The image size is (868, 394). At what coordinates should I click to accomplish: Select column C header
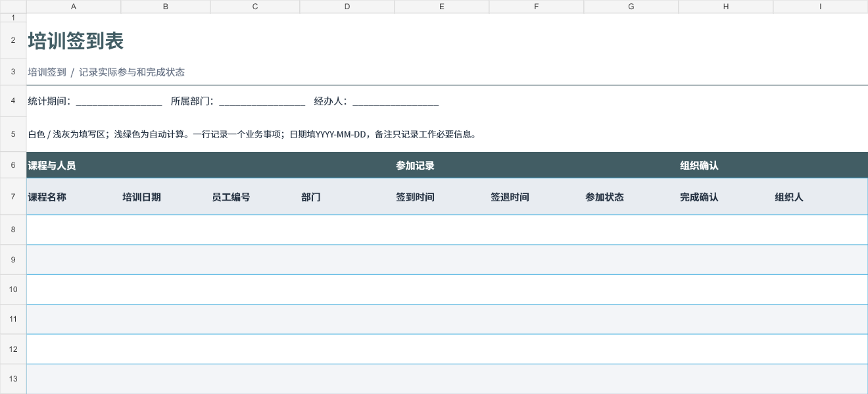(x=255, y=7)
